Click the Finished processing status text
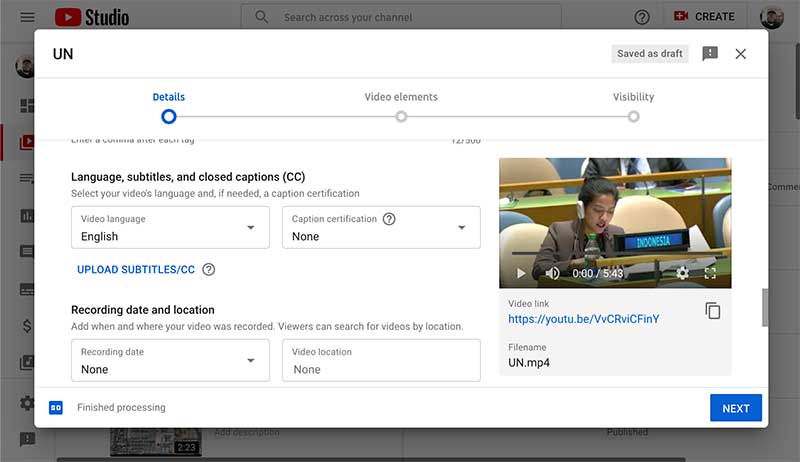 [x=121, y=407]
